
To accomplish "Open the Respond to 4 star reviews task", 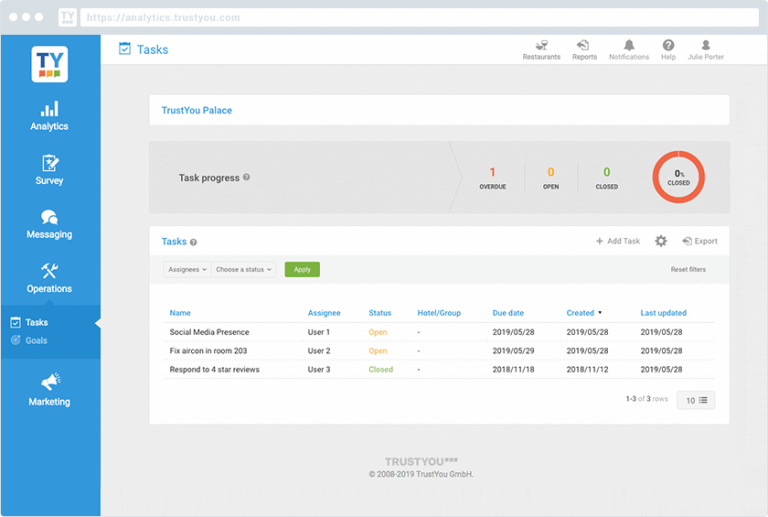I will [215, 369].
